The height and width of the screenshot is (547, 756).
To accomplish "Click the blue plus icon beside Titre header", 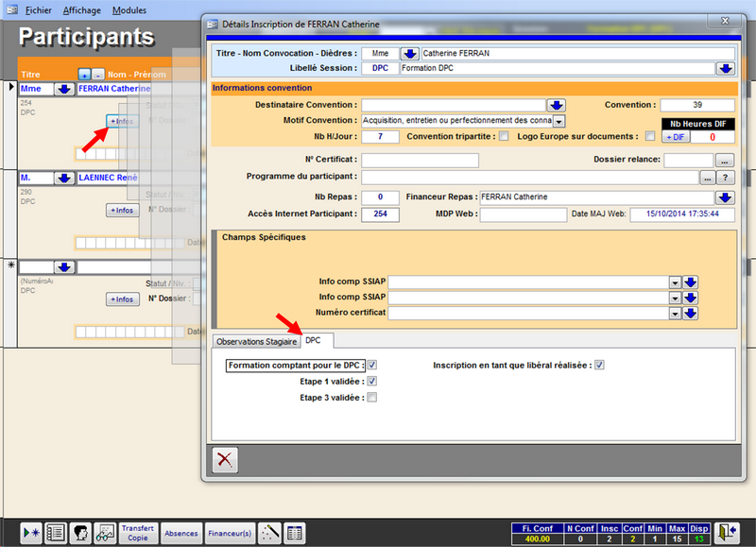I will tap(83, 74).
